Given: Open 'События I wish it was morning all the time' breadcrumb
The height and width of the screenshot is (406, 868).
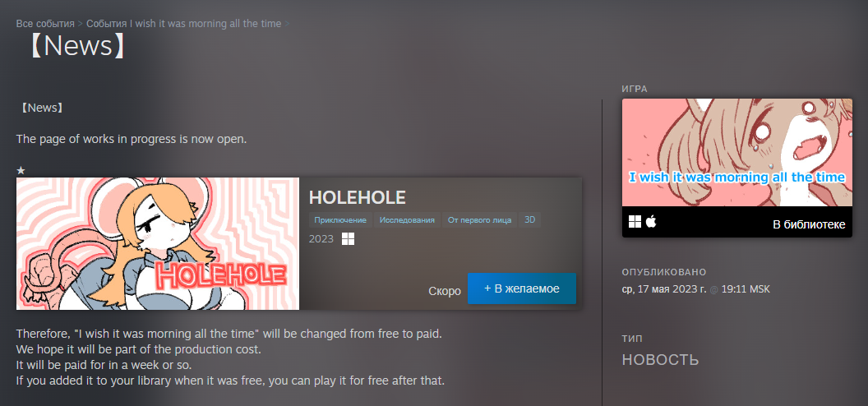Looking at the screenshot, I should (x=184, y=24).
